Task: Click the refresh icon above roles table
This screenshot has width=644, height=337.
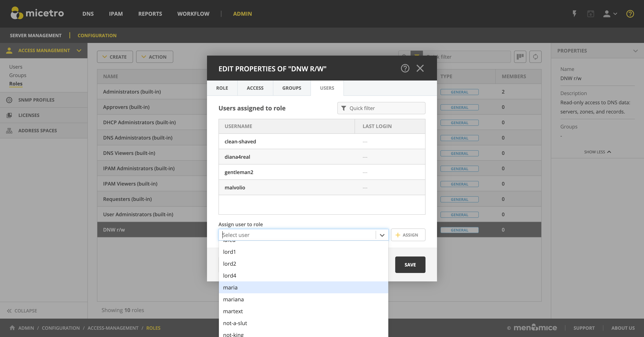Action: [535, 57]
